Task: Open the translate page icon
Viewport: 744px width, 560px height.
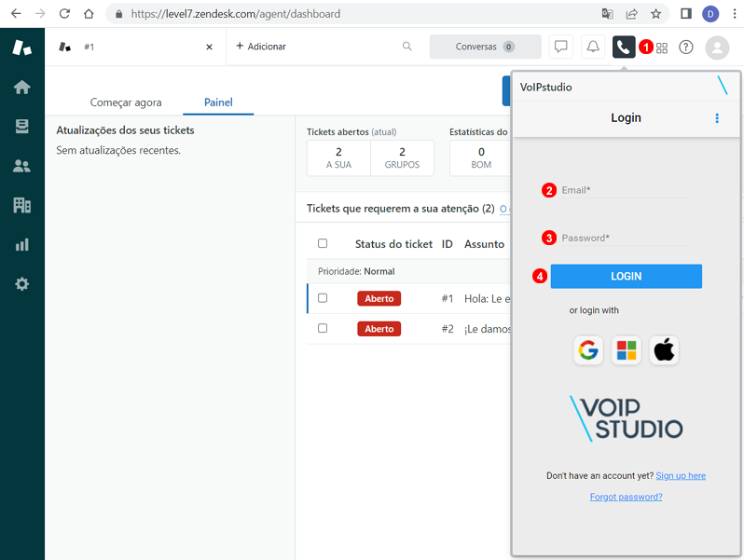Action: click(607, 14)
